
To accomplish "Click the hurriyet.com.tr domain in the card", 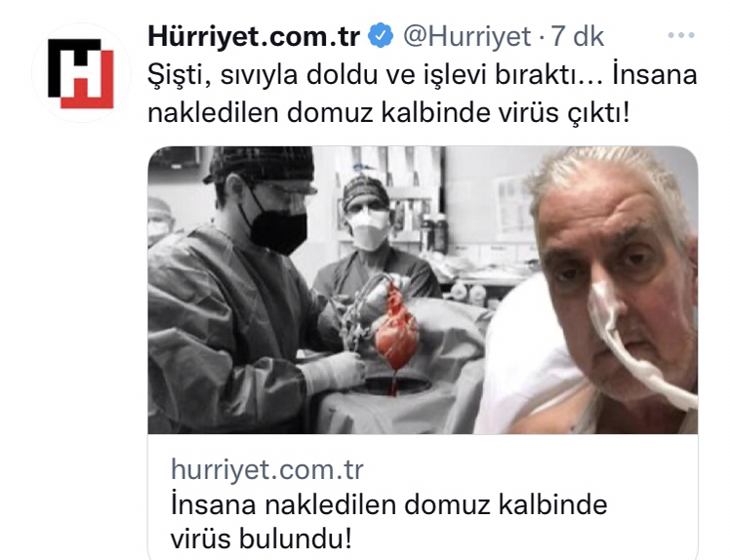I will (x=267, y=469).
